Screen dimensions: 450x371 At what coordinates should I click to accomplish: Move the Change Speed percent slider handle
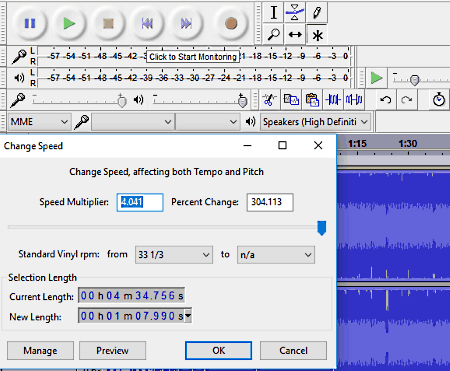point(321,228)
